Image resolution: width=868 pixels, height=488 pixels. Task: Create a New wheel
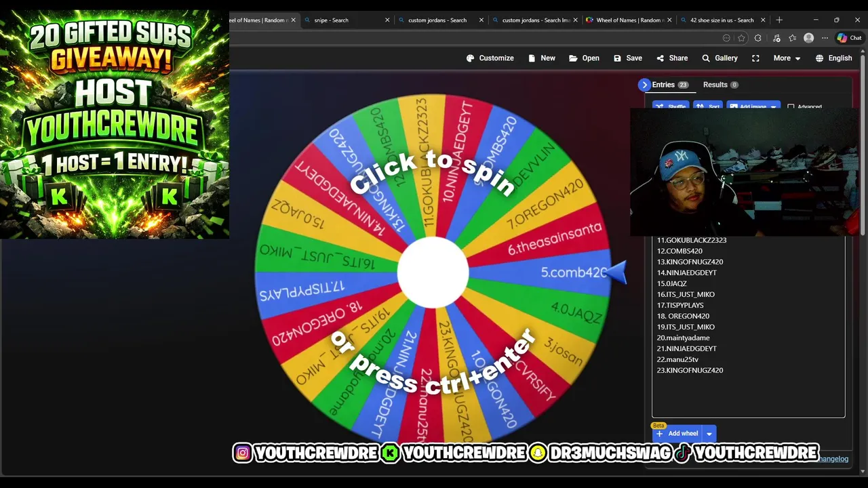[541, 58]
